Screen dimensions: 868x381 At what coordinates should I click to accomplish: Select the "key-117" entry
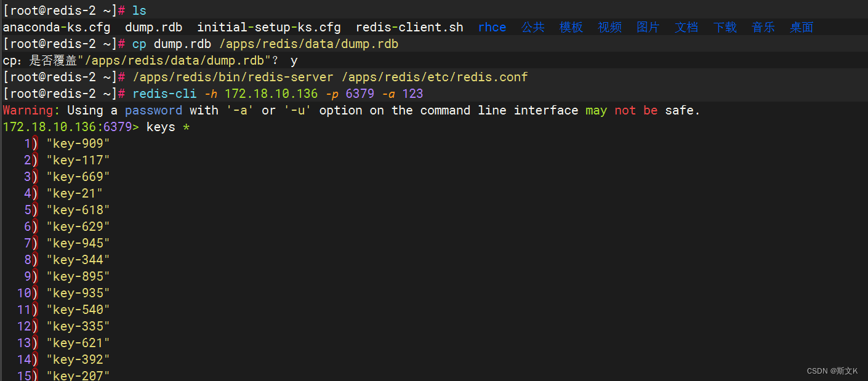78,160
